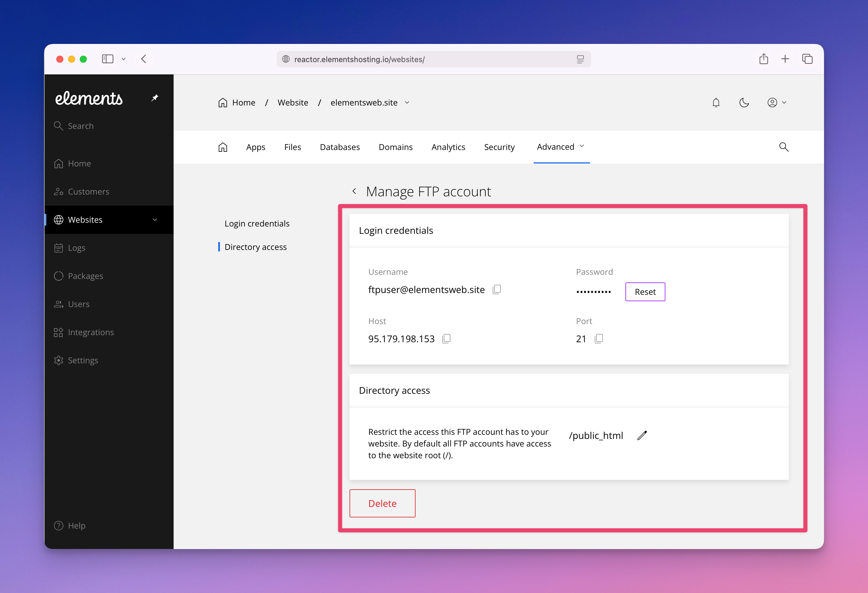Screen dimensions: 868x593
Task: Toggle the browser sidebar panel
Action: tap(108, 59)
